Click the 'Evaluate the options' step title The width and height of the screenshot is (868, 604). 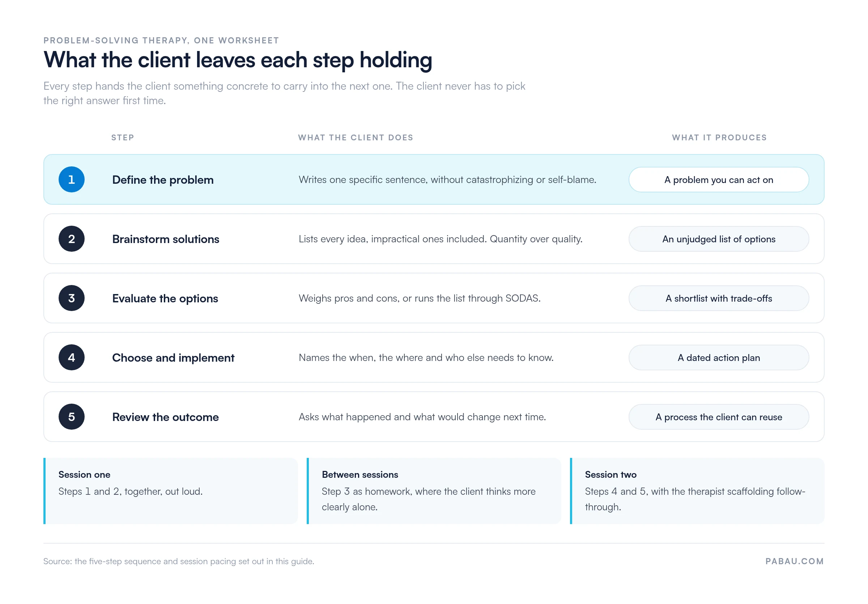click(x=165, y=299)
